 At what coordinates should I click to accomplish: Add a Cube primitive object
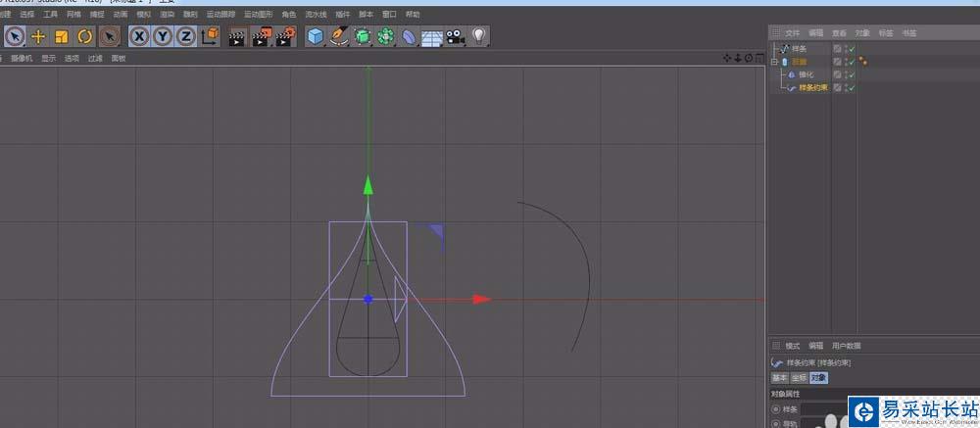click(x=316, y=37)
